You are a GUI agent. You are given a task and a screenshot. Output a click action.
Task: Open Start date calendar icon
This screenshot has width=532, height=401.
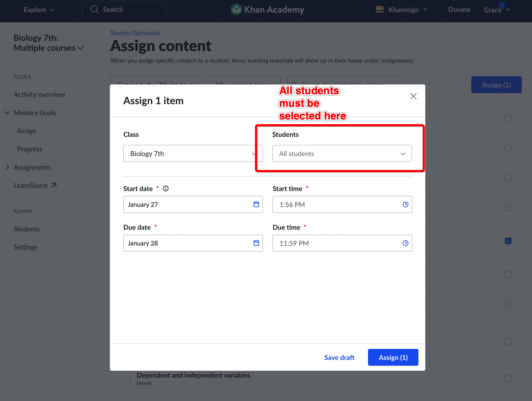256,204
